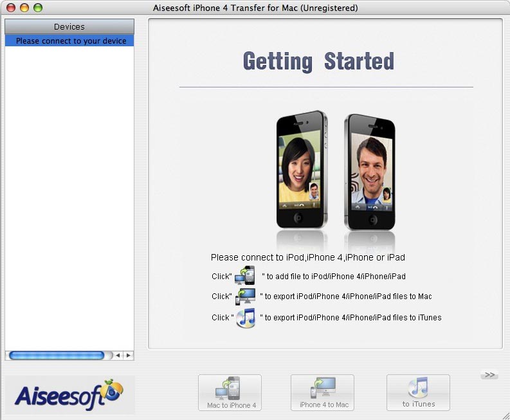Close the window with the red button
Viewport: 510px width, 420px height.
(11, 8)
